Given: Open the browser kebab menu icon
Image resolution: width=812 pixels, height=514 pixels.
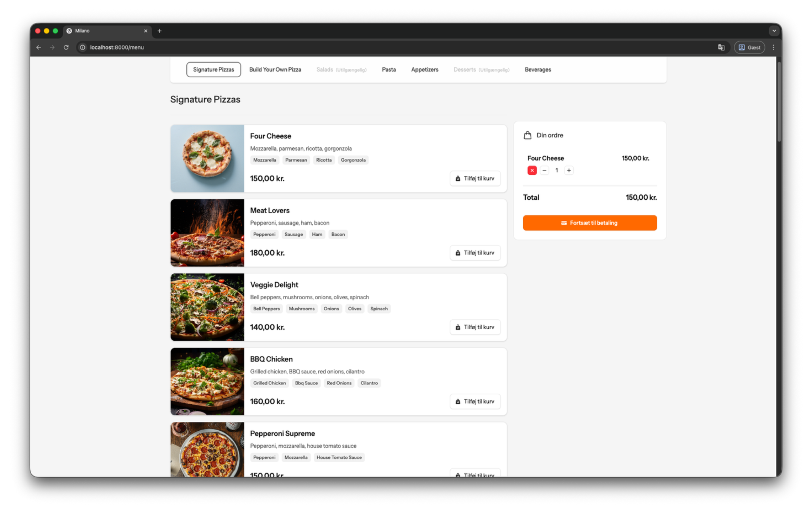Looking at the screenshot, I should [x=774, y=47].
